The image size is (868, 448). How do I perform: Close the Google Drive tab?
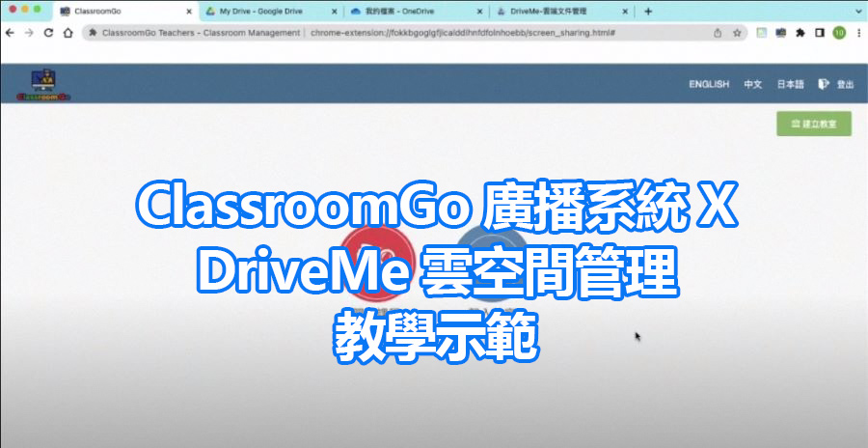334,11
